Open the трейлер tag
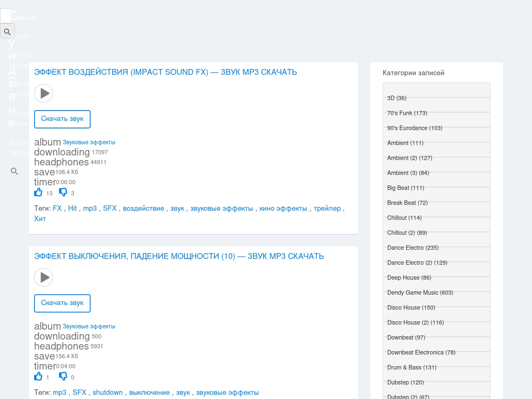The width and height of the screenshot is (532, 399). pos(327,208)
